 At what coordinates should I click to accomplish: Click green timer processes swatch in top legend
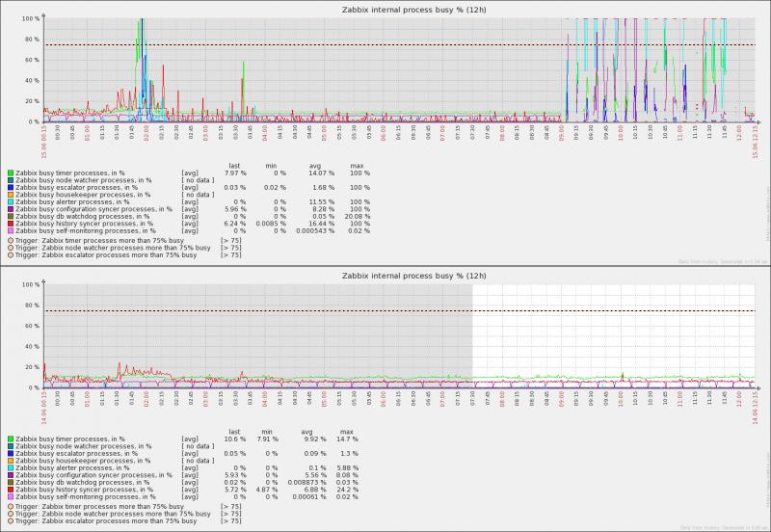click(11, 173)
